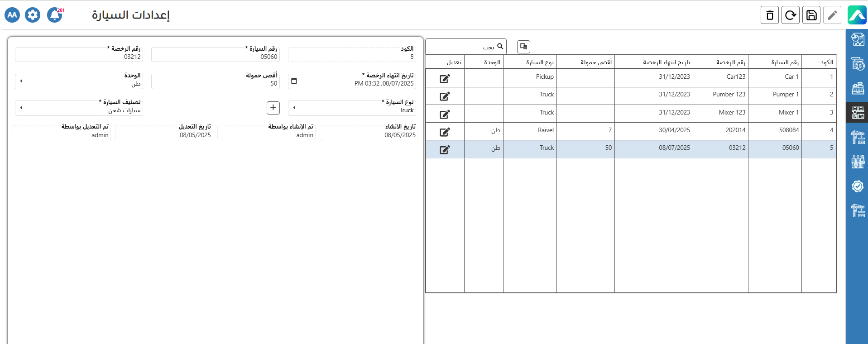Click the save disk icon
This screenshot has width=868, height=344.
pos(811,15)
